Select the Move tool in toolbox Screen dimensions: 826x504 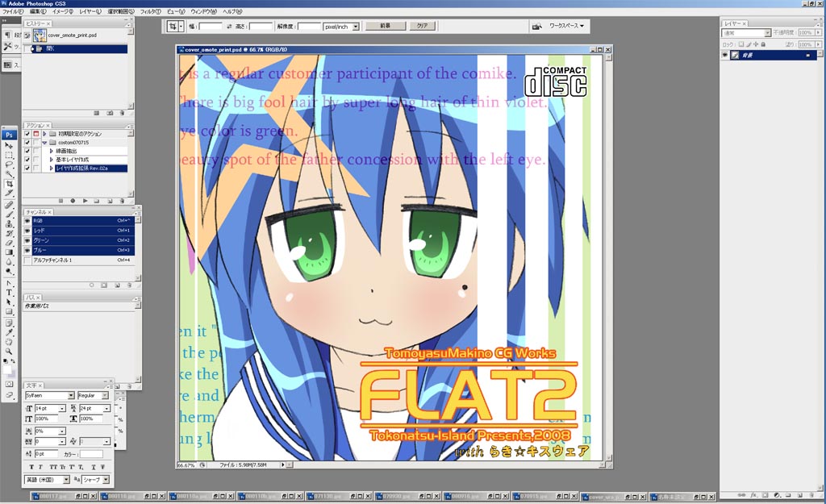pyautogui.click(x=9, y=145)
